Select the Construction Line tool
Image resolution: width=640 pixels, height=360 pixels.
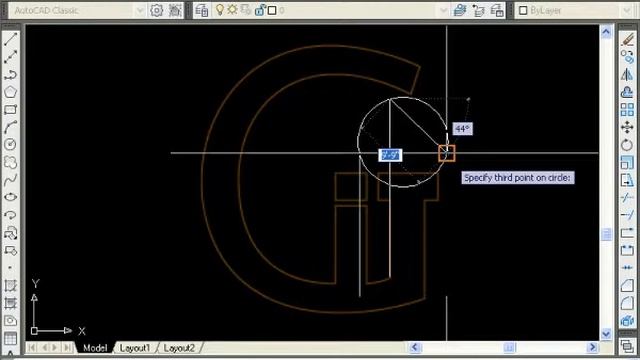coord(10,57)
